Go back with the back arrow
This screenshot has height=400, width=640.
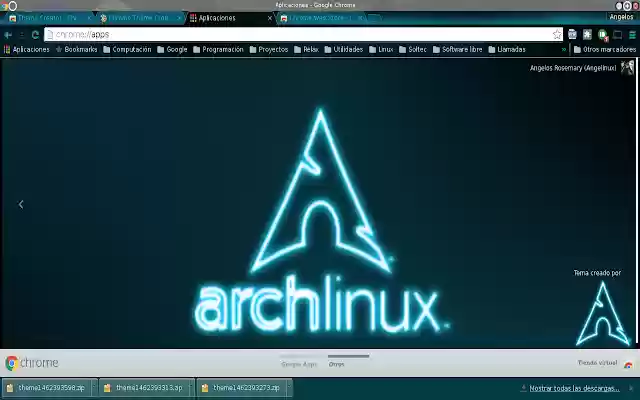pos(8,35)
